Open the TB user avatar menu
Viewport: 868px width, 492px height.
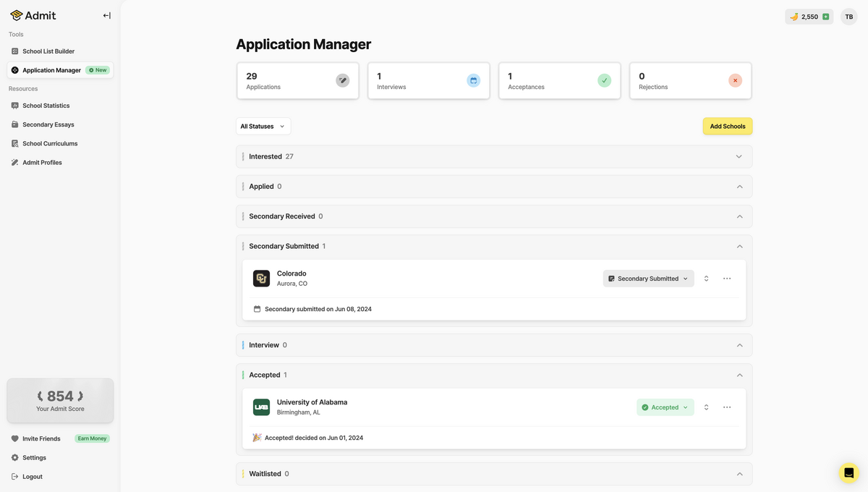point(848,17)
